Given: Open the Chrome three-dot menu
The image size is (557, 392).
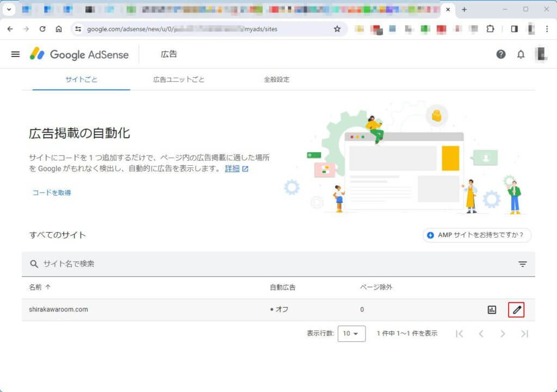Looking at the screenshot, I should (x=547, y=29).
